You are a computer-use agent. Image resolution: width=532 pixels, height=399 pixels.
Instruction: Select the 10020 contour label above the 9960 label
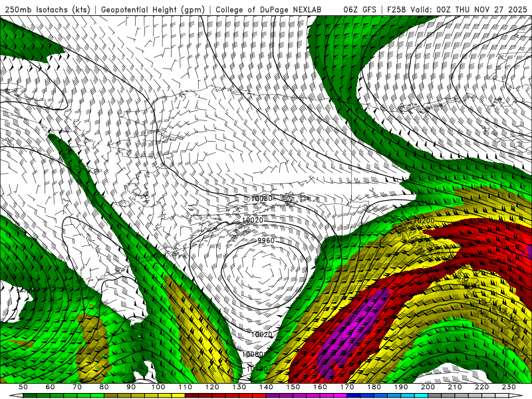click(x=253, y=220)
